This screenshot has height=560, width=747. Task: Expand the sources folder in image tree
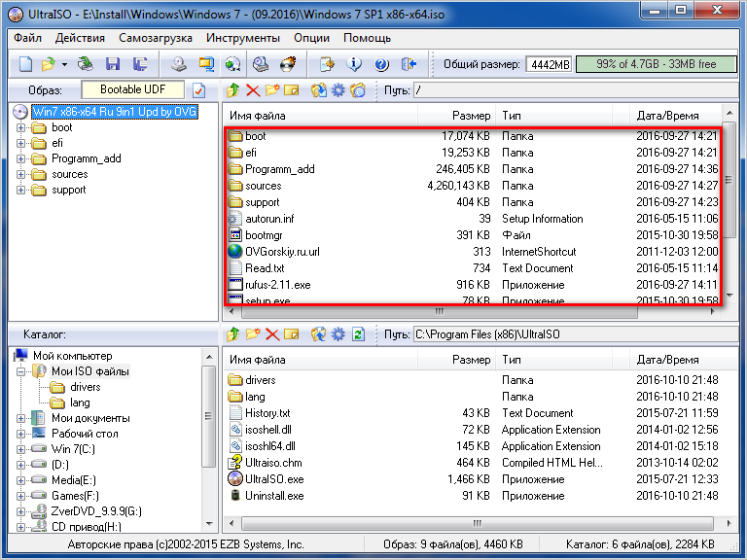point(20,174)
